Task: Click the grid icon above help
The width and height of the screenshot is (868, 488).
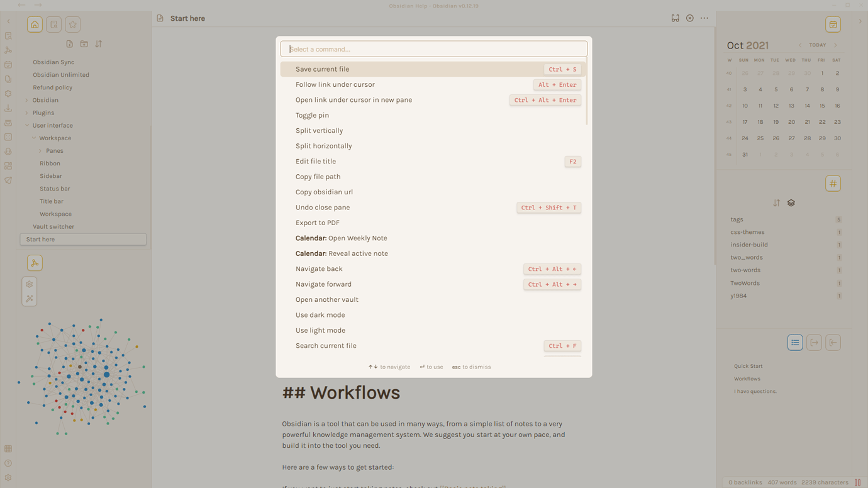Action: pyautogui.click(x=8, y=449)
